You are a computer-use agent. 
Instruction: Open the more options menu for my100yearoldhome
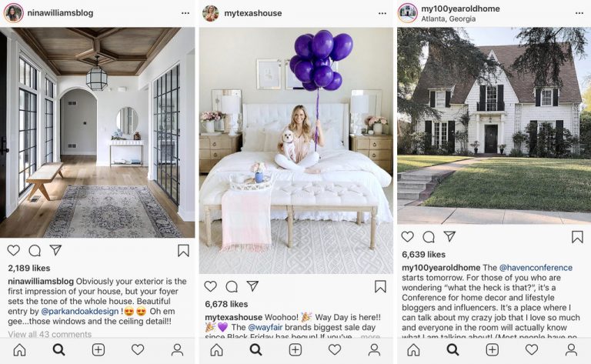tap(579, 13)
